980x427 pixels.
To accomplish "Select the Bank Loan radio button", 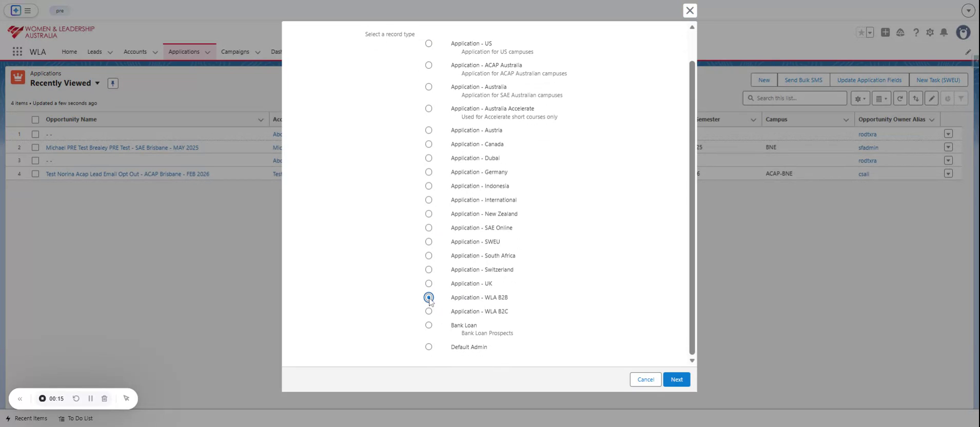I will tap(428, 325).
